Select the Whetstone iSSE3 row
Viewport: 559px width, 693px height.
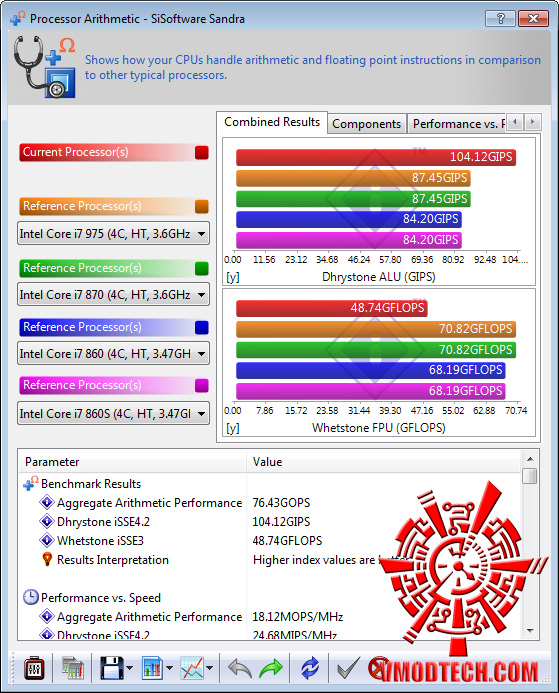coord(270,541)
